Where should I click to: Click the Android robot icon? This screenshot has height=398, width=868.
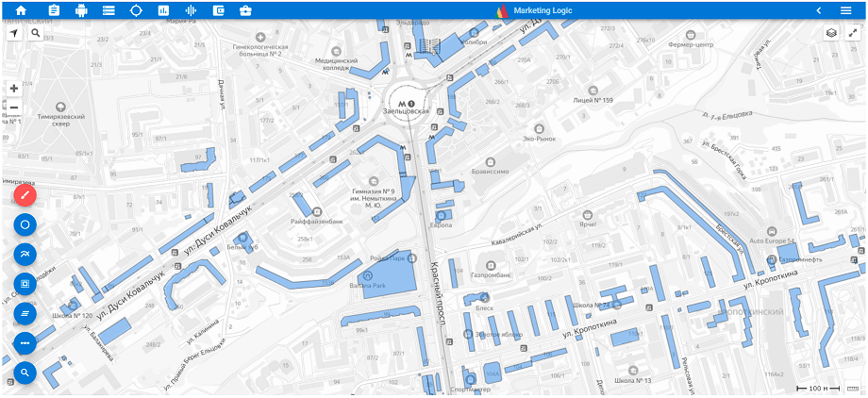(x=81, y=10)
